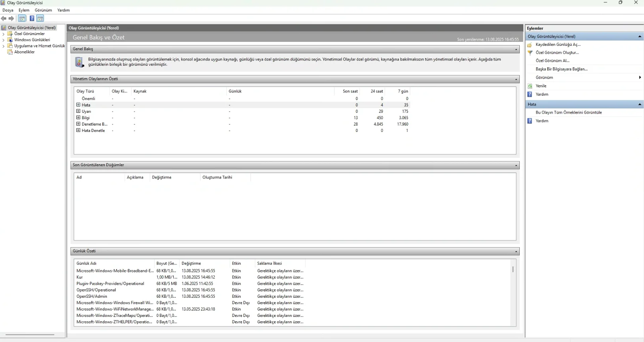Sort by the Etkin column header
The image size is (644, 342).
242,263
